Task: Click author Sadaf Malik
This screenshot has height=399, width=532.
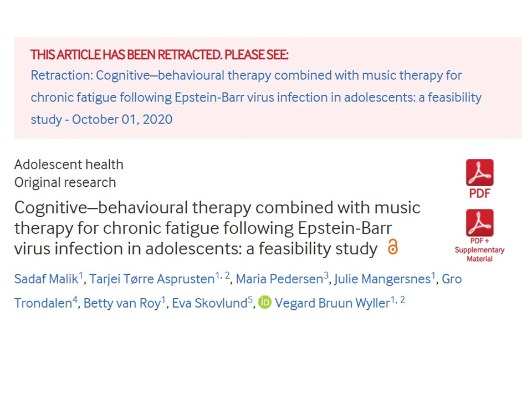Action: pyautogui.click(x=48, y=279)
